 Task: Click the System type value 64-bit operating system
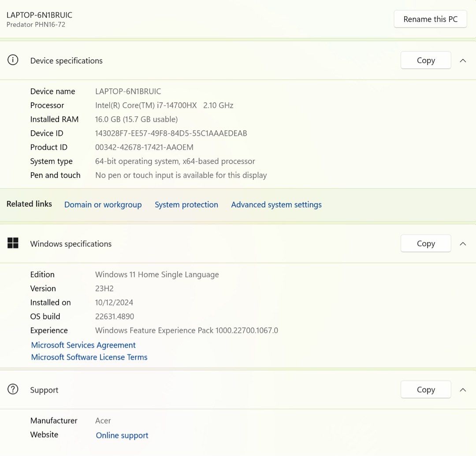click(x=175, y=161)
